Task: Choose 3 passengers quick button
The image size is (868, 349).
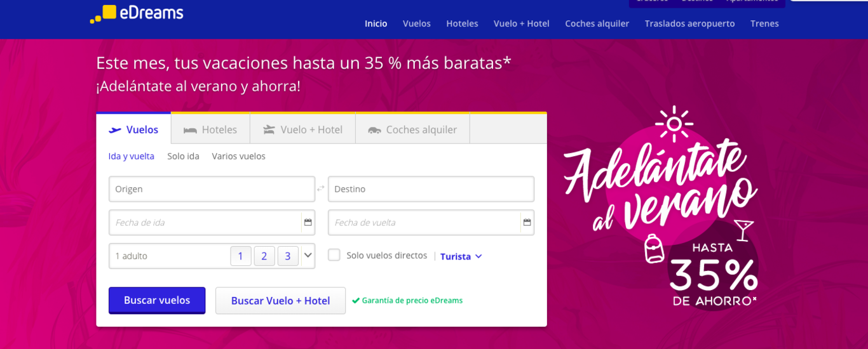Action: [288, 256]
